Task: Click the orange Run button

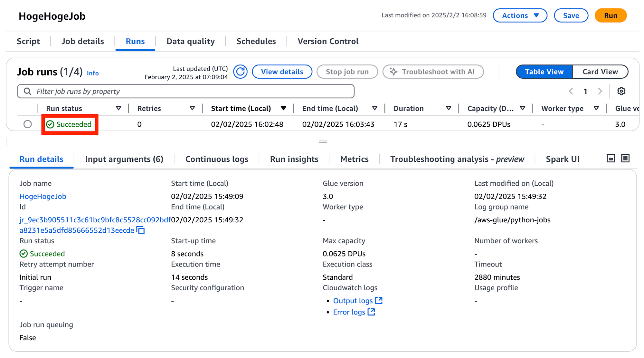Action: [x=611, y=15]
